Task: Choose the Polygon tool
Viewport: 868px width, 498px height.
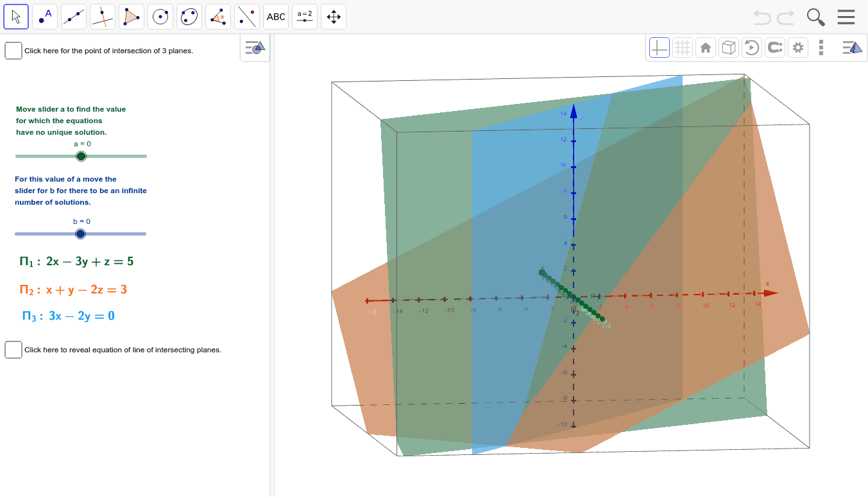Action: click(132, 17)
